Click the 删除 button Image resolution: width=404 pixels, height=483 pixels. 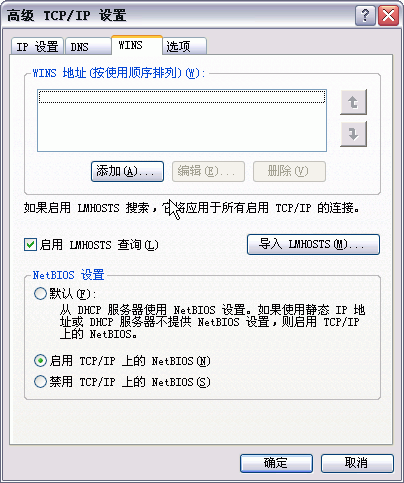(289, 171)
